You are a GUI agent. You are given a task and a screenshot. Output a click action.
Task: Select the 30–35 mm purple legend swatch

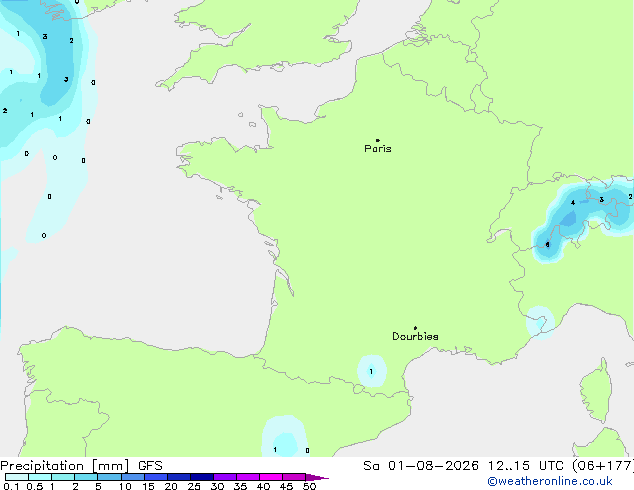coord(225,477)
